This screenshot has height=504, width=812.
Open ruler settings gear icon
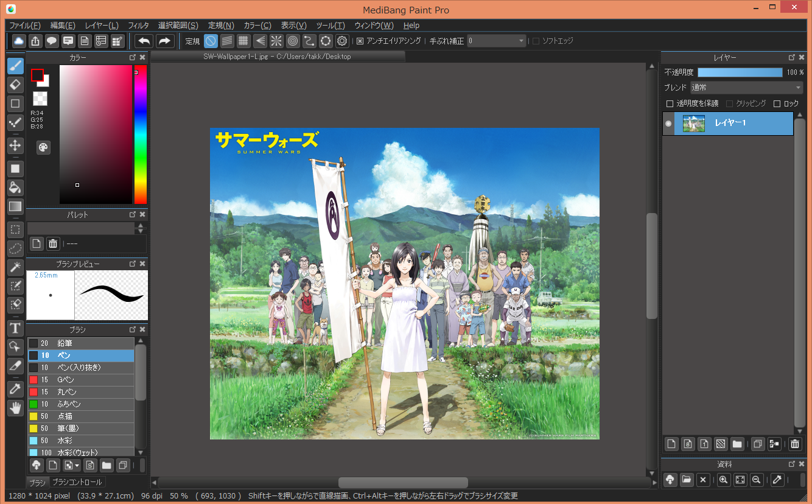342,41
